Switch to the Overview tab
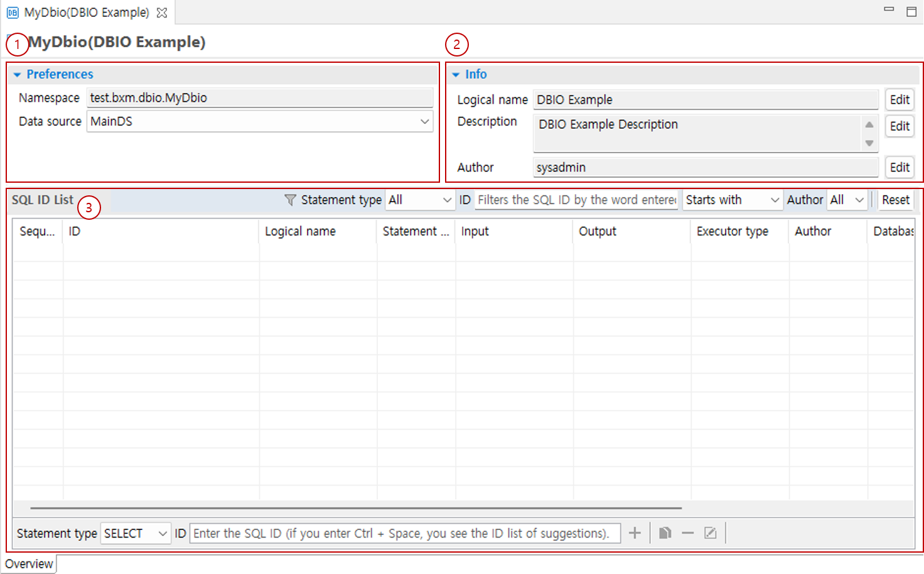Viewport: 924px width, 574px height. pyautogui.click(x=29, y=564)
